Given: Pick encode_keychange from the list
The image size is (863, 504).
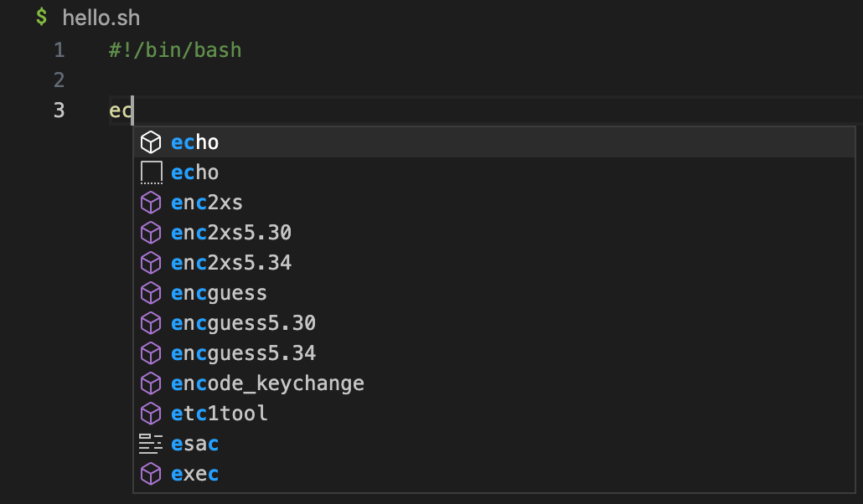Looking at the screenshot, I should [494, 383].
